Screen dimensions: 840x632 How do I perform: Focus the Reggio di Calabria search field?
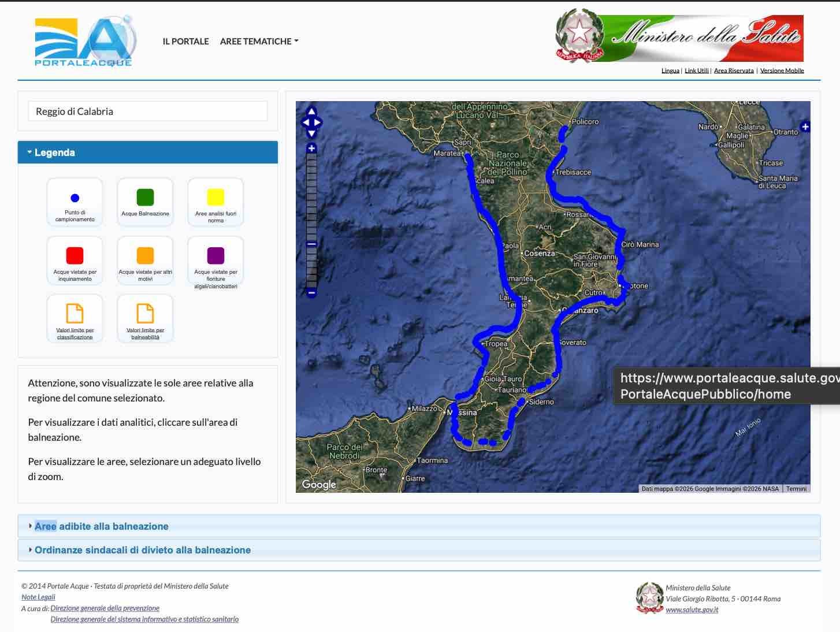(148, 111)
